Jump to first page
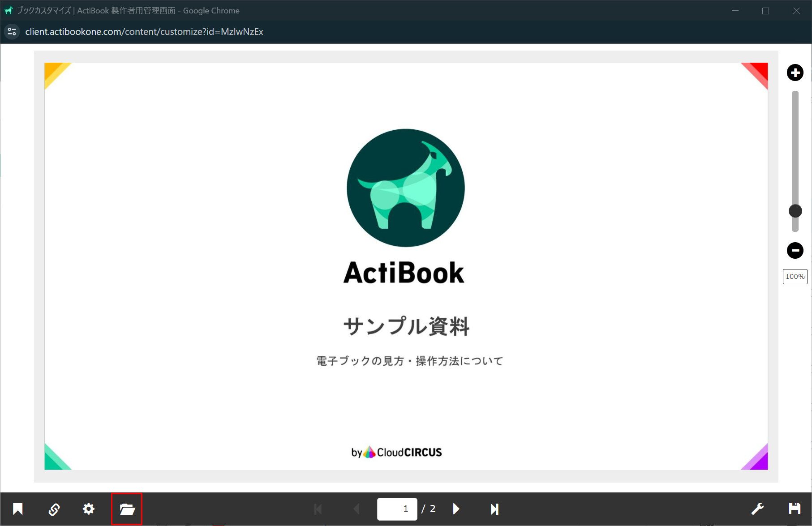 point(318,509)
